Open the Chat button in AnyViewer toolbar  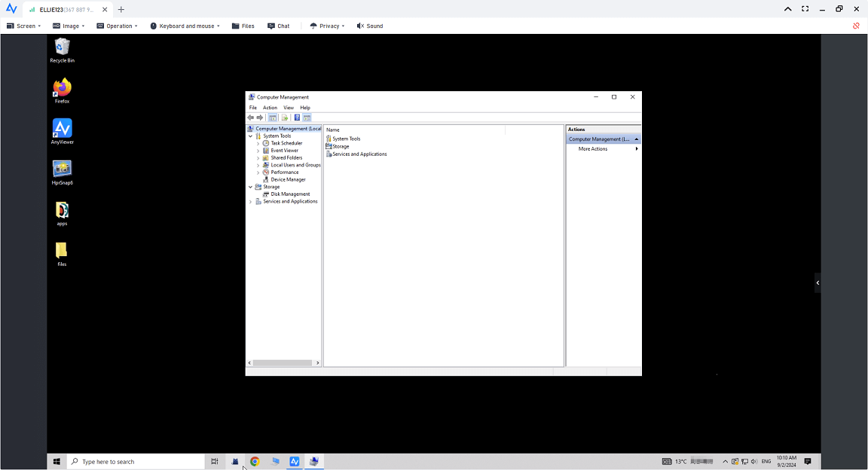click(278, 26)
